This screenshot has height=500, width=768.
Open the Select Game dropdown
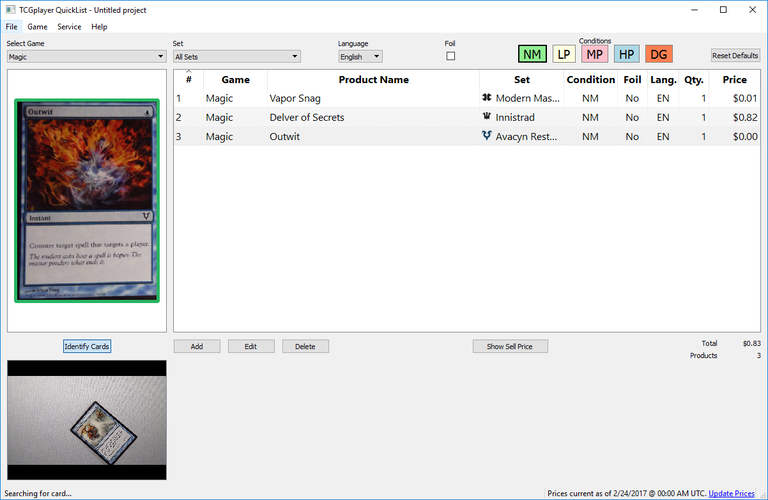[x=86, y=57]
